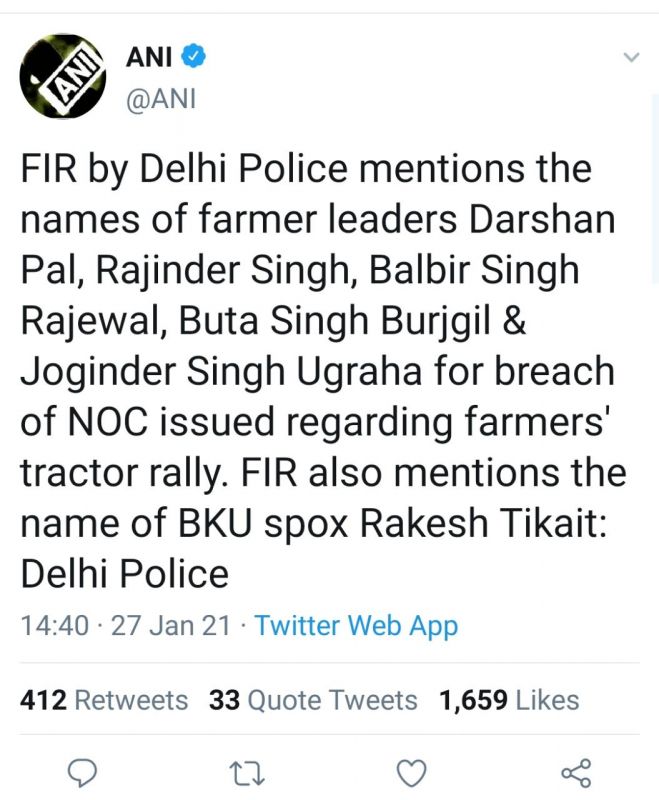Image resolution: width=659 pixels, height=800 pixels.
Task: Visit the @ANI handle
Action: click(160, 98)
